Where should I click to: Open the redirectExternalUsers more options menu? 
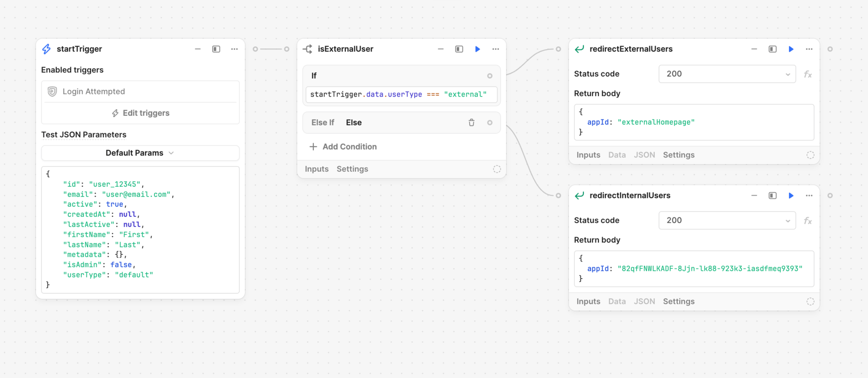click(x=809, y=49)
